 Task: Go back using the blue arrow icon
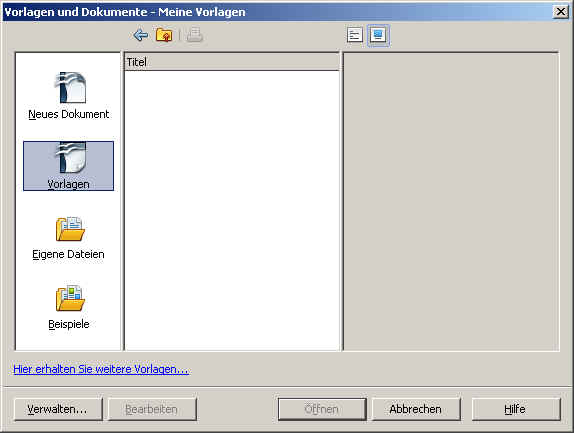141,35
